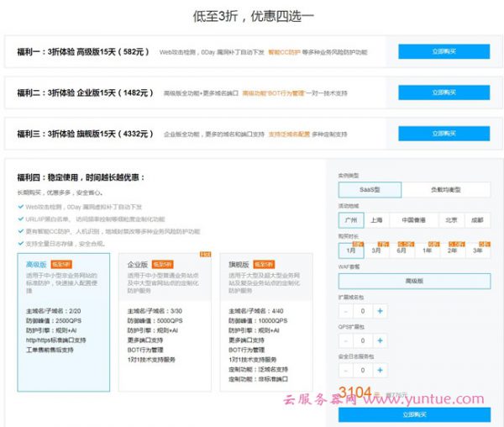Select the 企业版 plan card
Screen dimensions: 504x427
[165, 321]
